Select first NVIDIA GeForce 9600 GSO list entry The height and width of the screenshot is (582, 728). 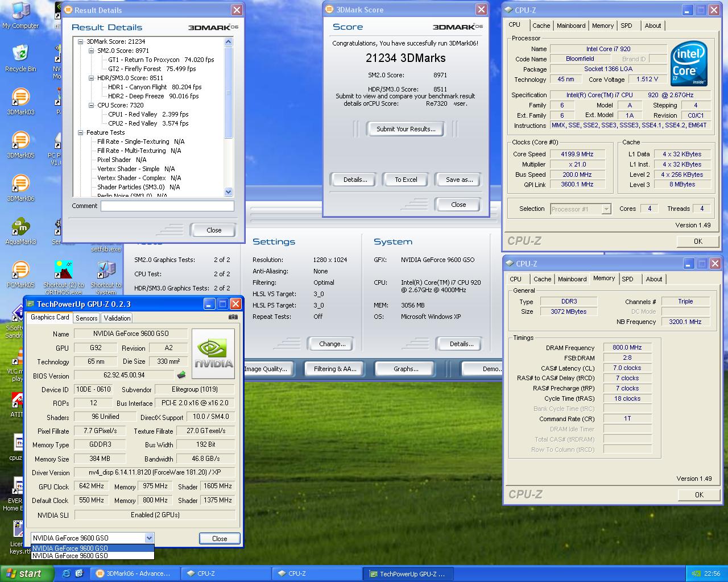coord(92,548)
